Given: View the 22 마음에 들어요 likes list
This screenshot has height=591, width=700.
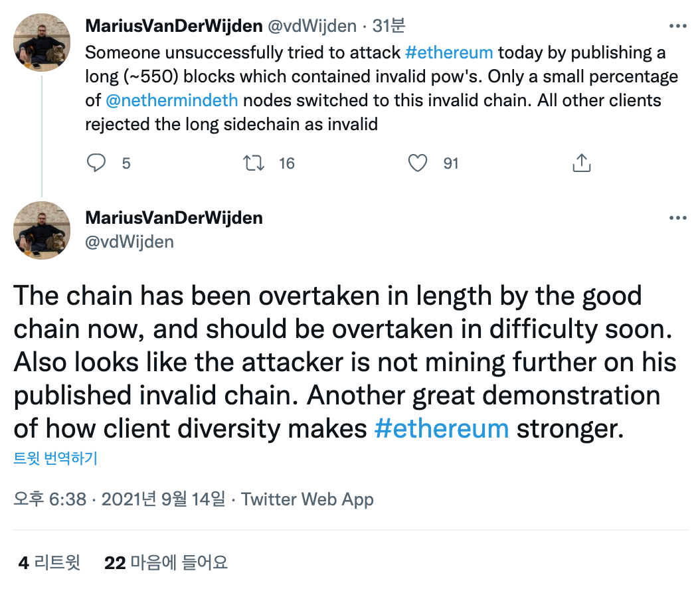Looking at the screenshot, I should click(x=166, y=563).
